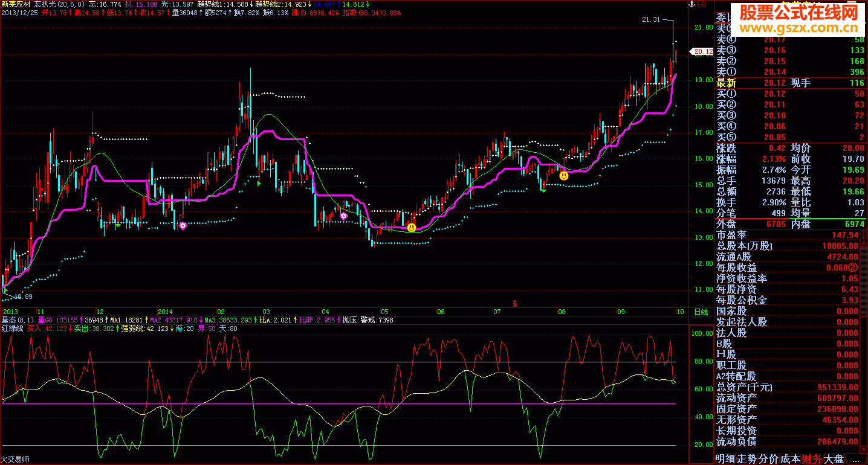Click the red S marker on the time axis
Viewport: 868px width, 465px height.
515,304
